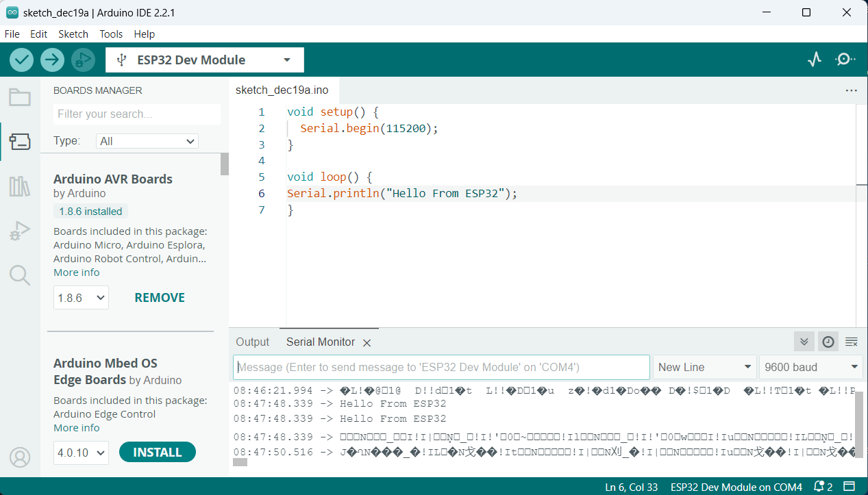The width and height of the screenshot is (868, 495).
Task: Change the New Line ending dropdown
Action: pos(705,367)
